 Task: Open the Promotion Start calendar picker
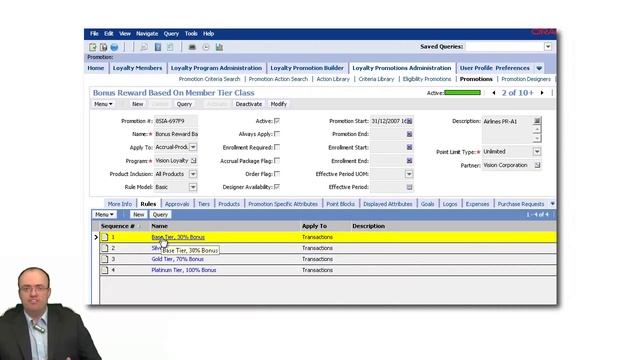point(409,121)
